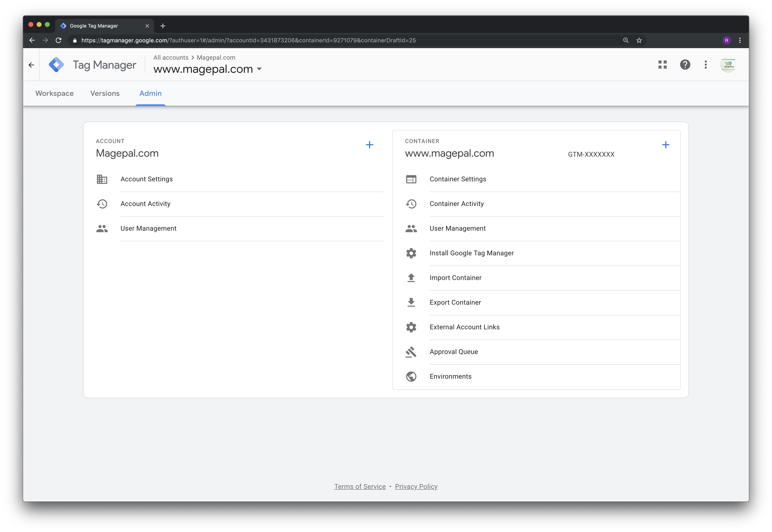This screenshot has width=772, height=532.
Task: Switch to the Versions tab
Action: [x=105, y=94]
